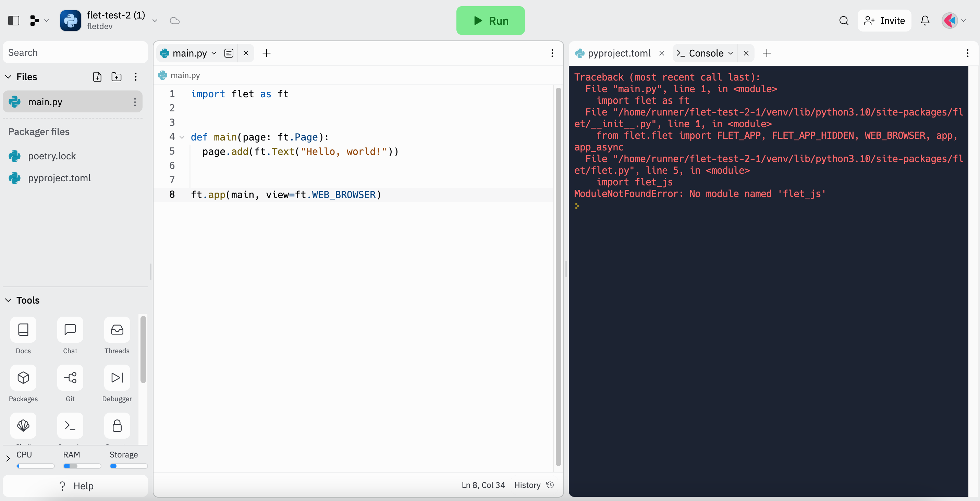Click the Search field in the sidebar
The image size is (980, 501).
(x=75, y=52)
